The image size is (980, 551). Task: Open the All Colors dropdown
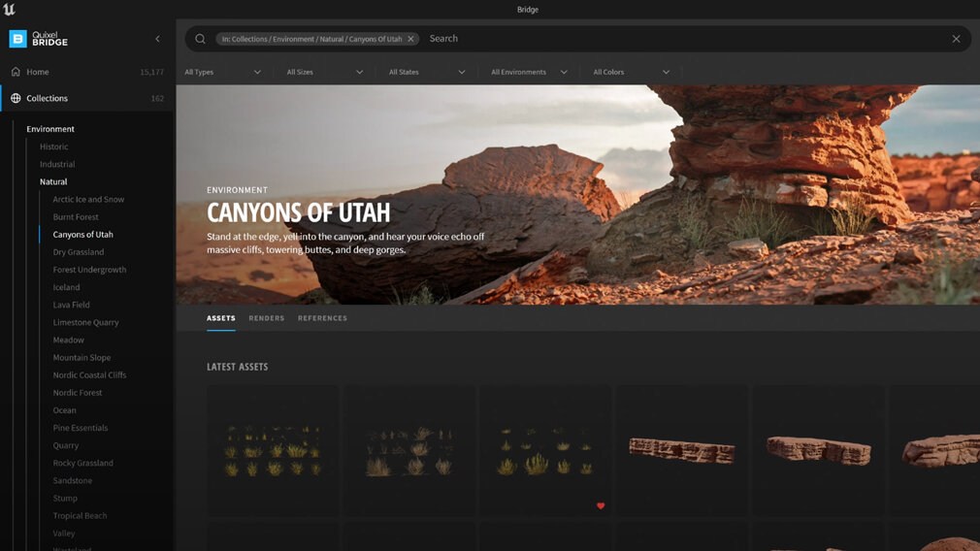click(632, 72)
